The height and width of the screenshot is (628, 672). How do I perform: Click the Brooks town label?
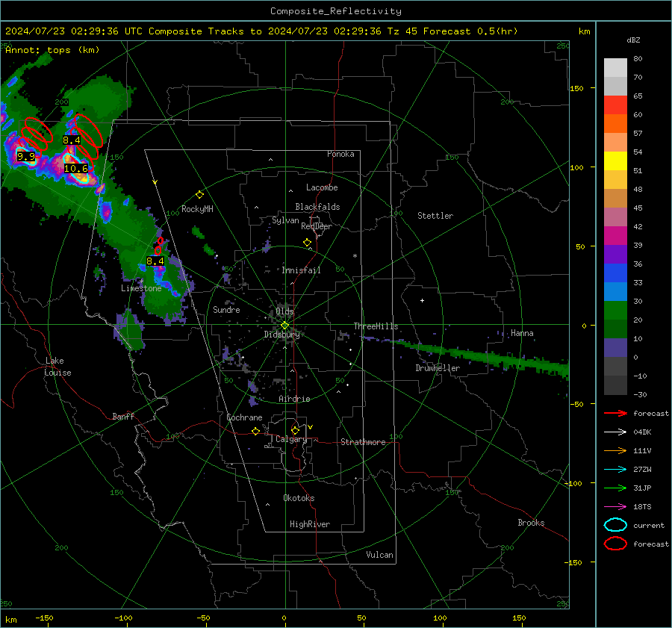pyautogui.click(x=531, y=523)
